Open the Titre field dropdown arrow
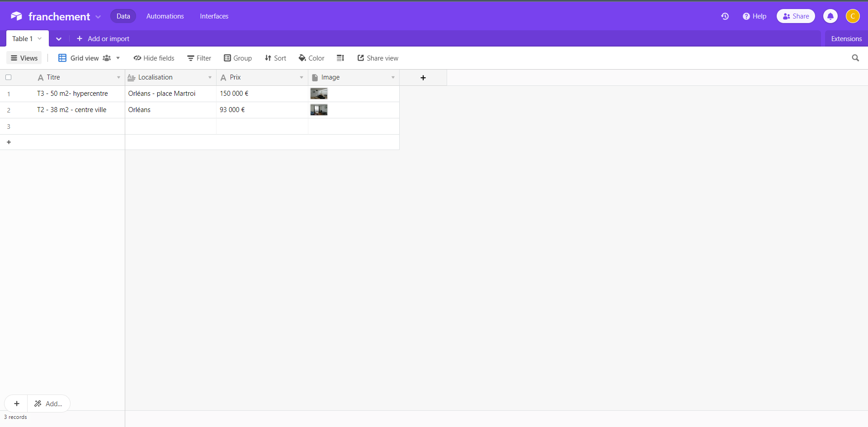The image size is (868, 427). pos(118,78)
